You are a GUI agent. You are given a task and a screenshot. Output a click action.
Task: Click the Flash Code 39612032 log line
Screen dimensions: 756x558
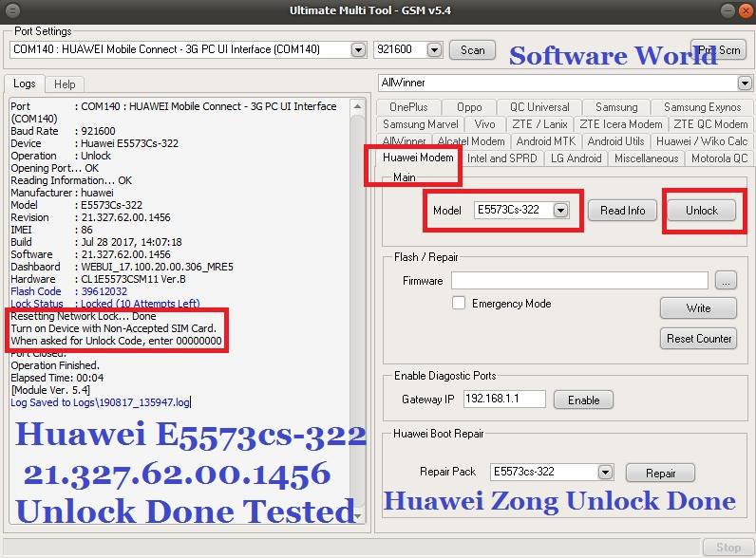tap(69, 291)
